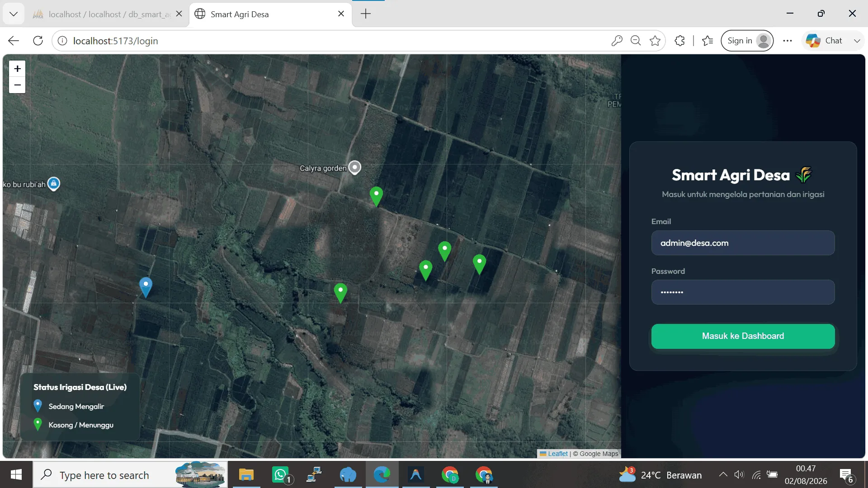This screenshot has height=488, width=868.
Task: Open WhatsApp from the taskbar
Action: [x=281, y=475]
